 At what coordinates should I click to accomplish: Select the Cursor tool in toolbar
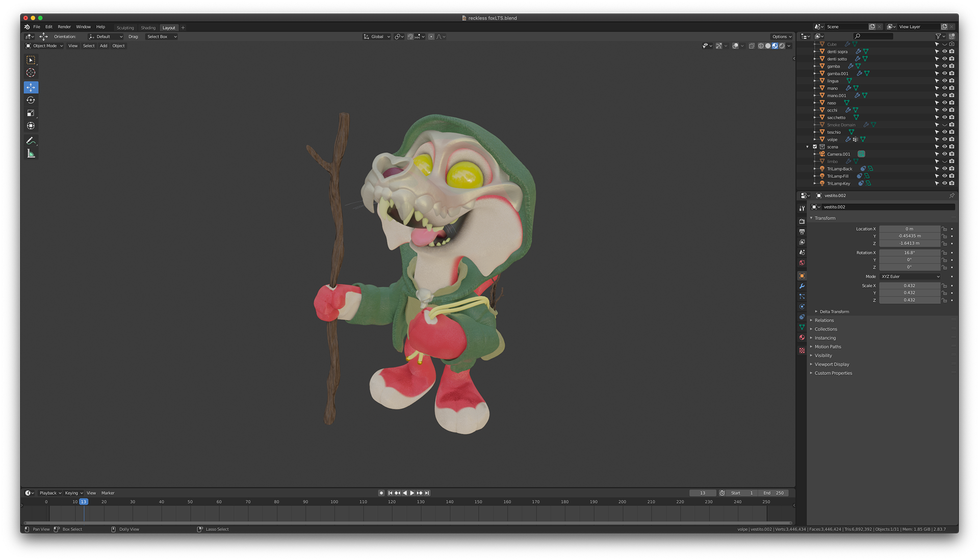point(31,73)
